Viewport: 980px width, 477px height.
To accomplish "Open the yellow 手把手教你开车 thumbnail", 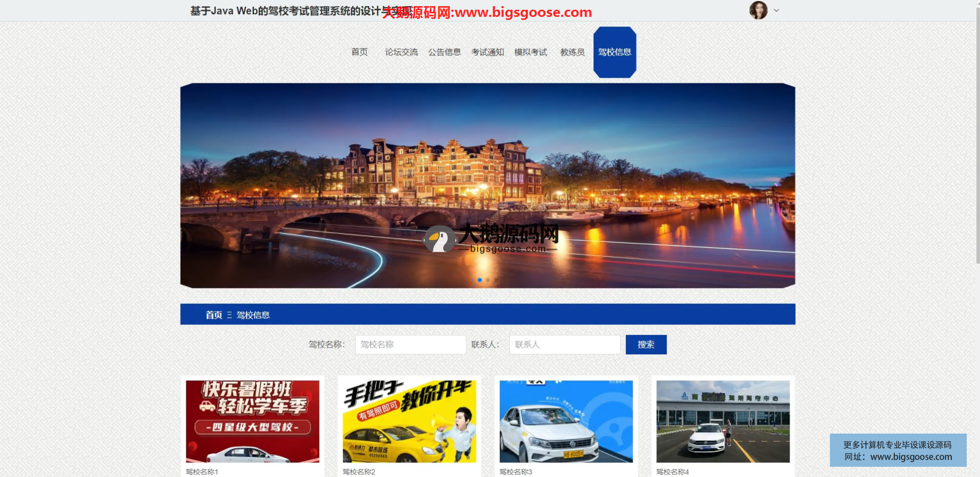I will (x=409, y=421).
